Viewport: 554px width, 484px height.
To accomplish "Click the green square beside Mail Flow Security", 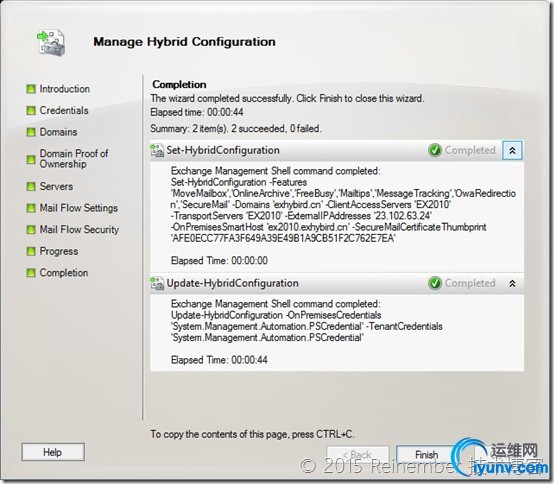I will 31,230.
